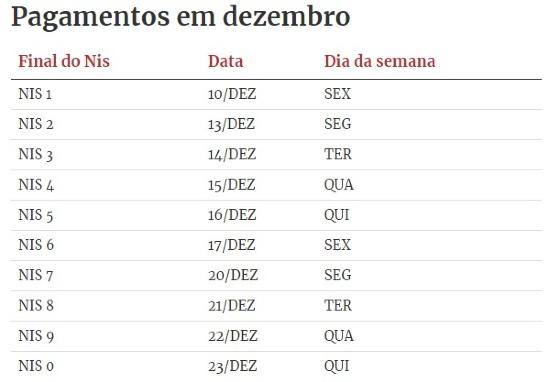
Task: Select the NIS 9 row label
Action: (36, 336)
